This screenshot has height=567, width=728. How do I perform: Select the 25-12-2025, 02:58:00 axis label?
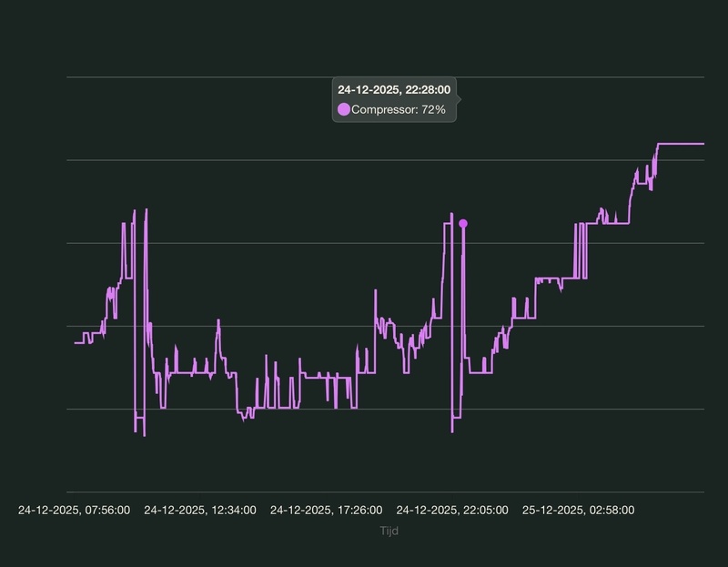tap(578, 511)
